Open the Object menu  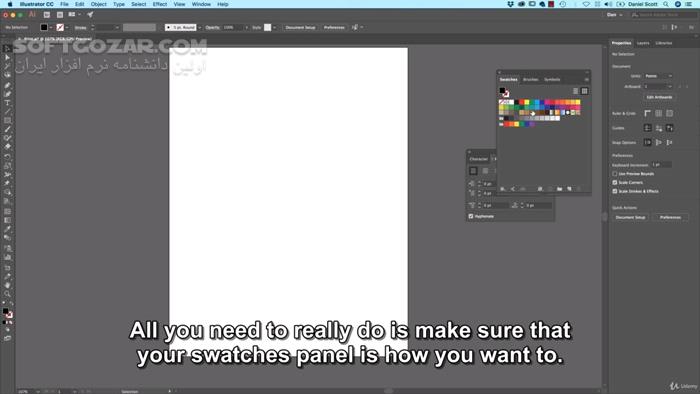tap(98, 4)
